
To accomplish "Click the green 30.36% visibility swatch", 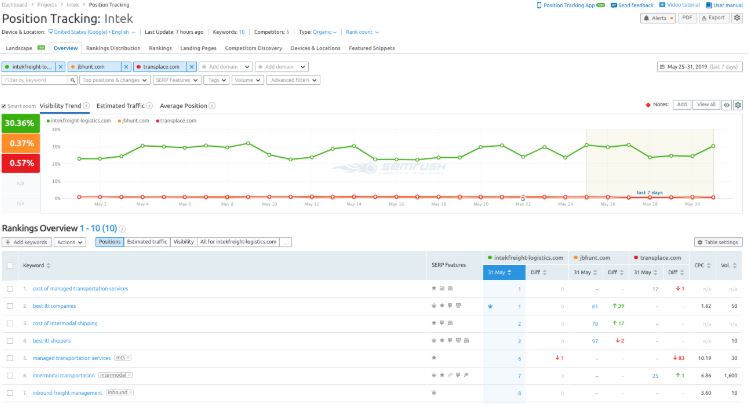I will tap(21, 123).
